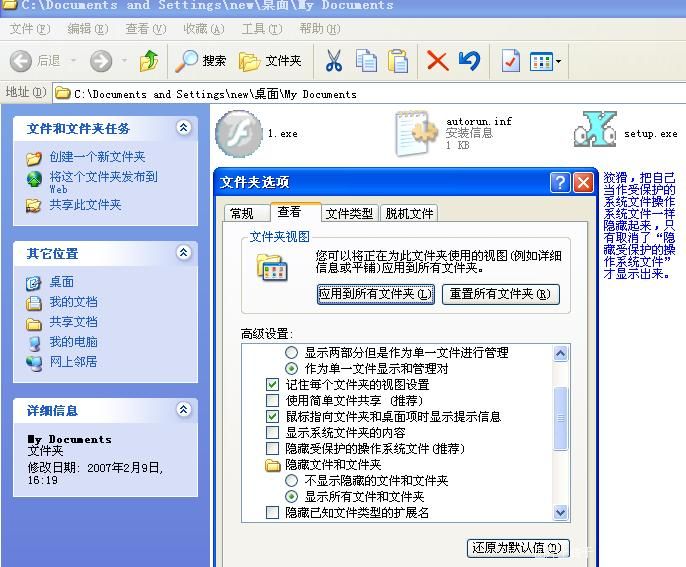Toggle the Folders (文件夹) pane button
The height and width of the screenshot is (567, 686).
pyautogui.click(x=270, y=61)
